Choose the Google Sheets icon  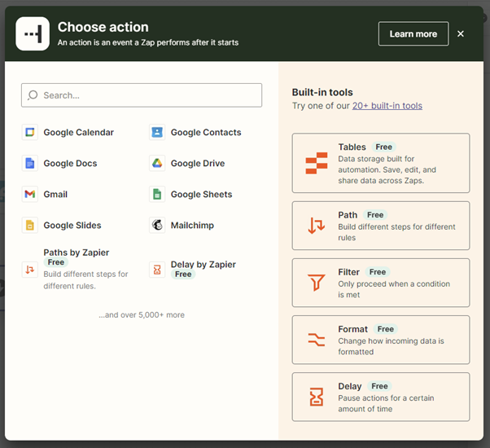(x=157, y=195)
